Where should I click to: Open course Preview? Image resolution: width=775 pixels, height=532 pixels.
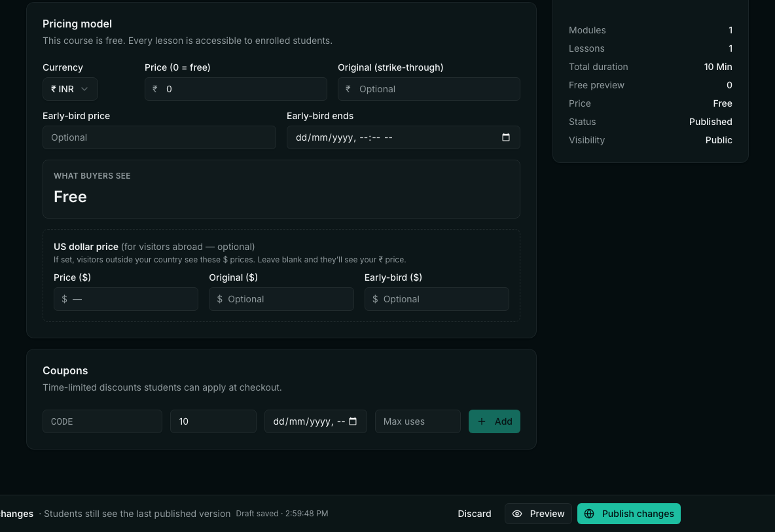538,514
